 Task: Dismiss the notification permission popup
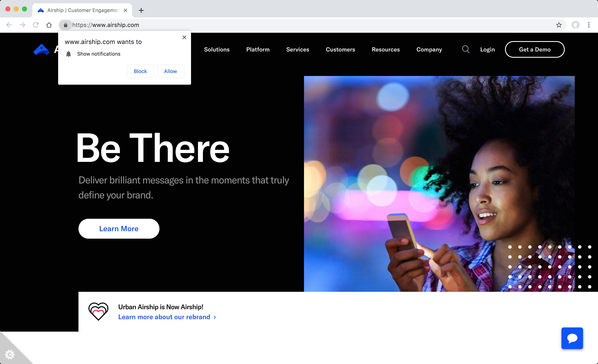(x=184, y=37)
